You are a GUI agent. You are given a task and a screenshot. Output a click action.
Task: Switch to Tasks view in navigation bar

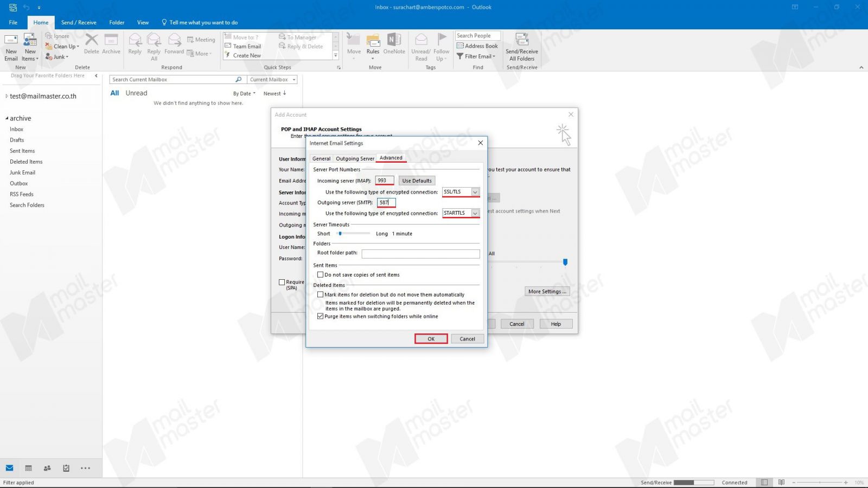tap(66, 468)
